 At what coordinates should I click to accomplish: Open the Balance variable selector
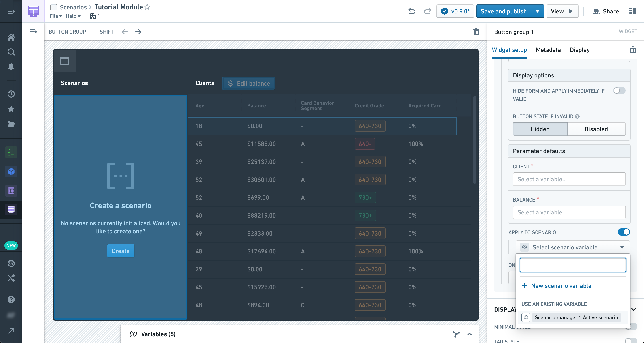[569, 212]
